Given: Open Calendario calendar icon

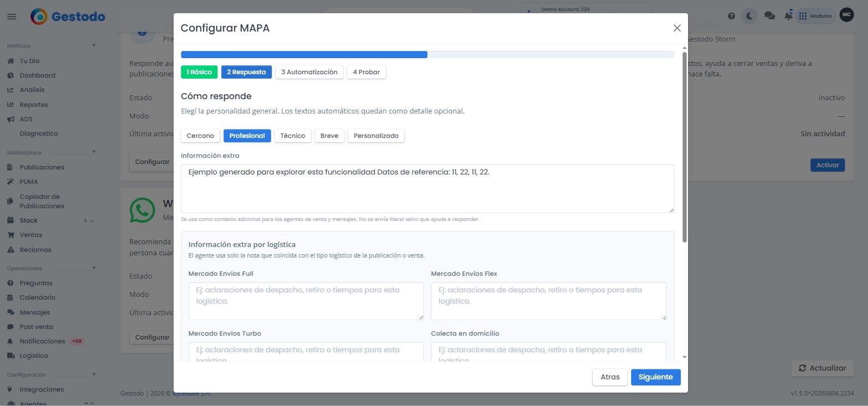Looking at the screenshot, I should click(11, 297).
